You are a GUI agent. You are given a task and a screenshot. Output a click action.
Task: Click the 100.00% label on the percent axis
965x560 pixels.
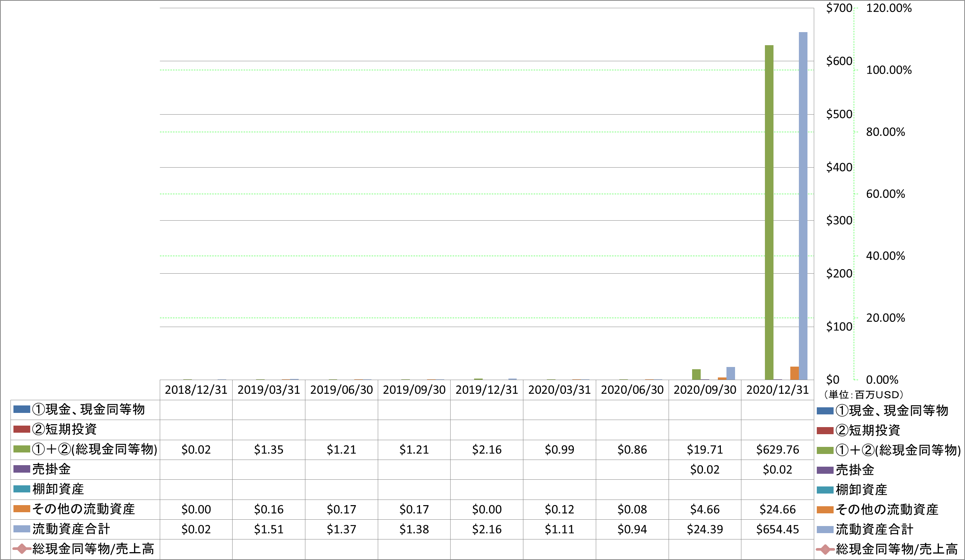(x=889, y=70)
